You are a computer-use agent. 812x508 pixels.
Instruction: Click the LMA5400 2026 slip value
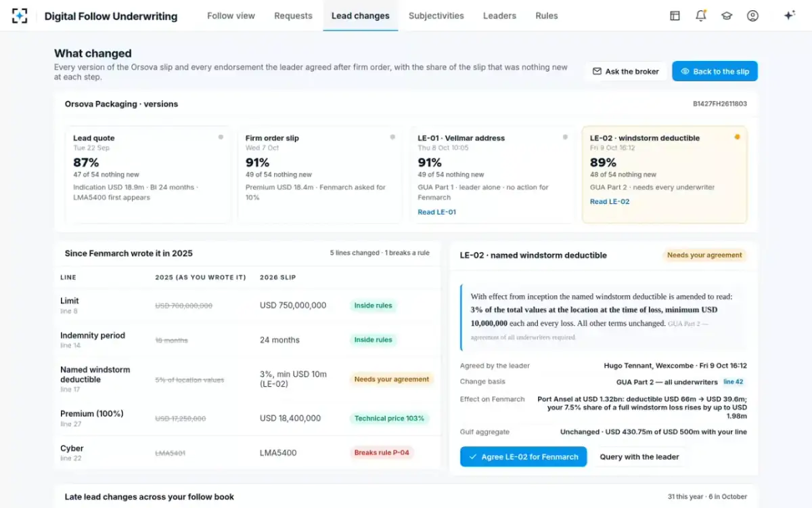278,452
